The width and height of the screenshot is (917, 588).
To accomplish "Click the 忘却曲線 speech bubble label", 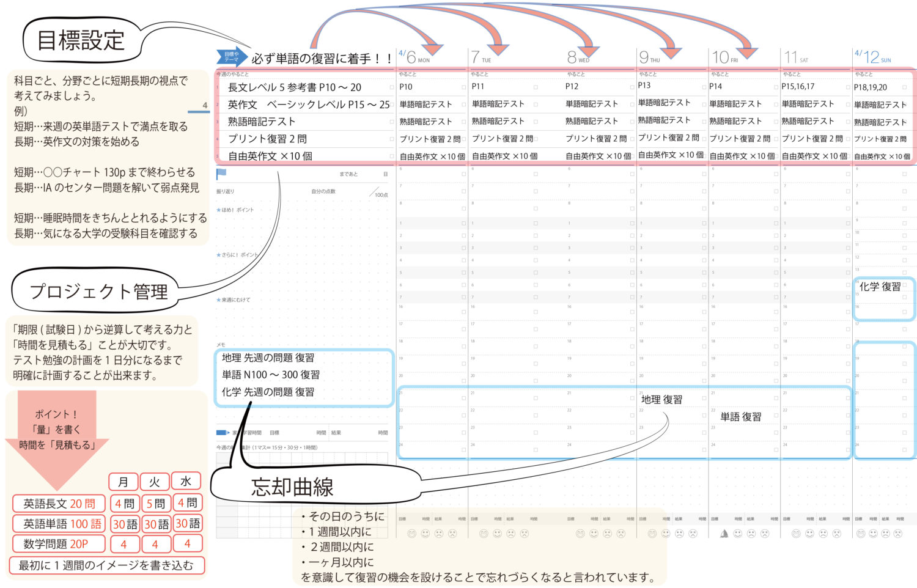I will [292, 487].
